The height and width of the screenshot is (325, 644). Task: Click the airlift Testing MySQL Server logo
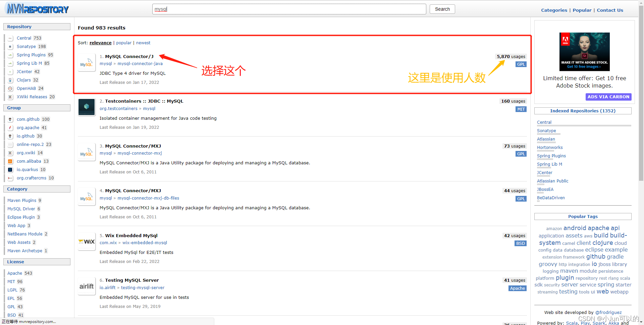[87, 286]
